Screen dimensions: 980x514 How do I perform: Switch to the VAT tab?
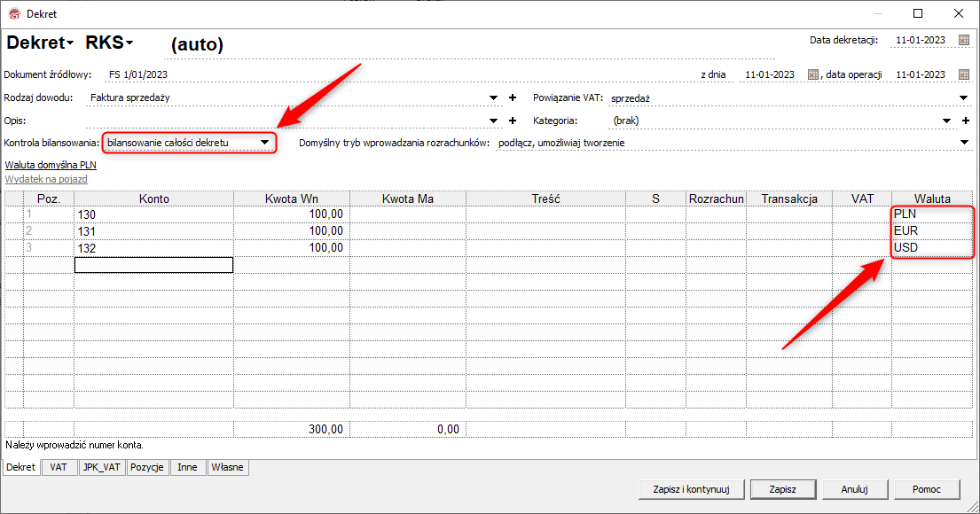click(x=59, y=467)
